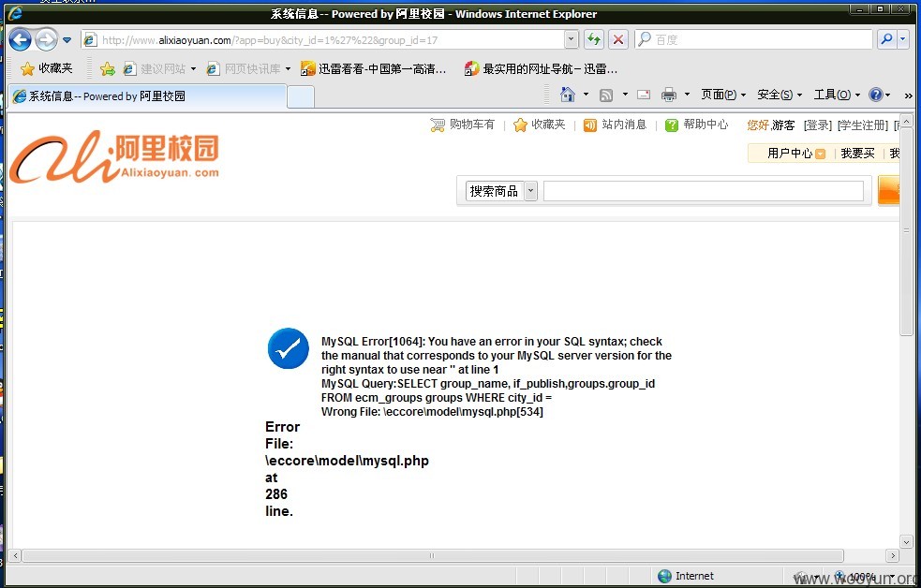Expand the 建议网站 dropdown arrow
The width and height of the screenshot is (921, 588).
coord(193,68)
